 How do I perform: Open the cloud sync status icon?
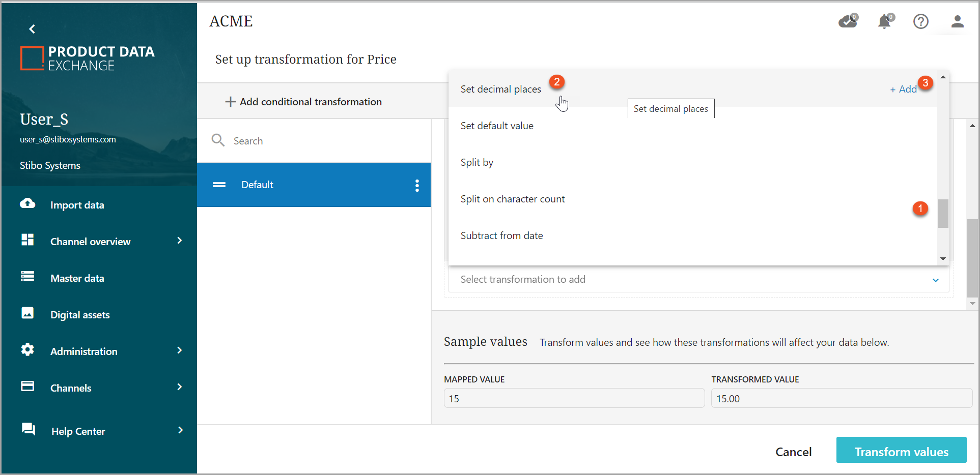pyautogui.click(x=848, y=21)
